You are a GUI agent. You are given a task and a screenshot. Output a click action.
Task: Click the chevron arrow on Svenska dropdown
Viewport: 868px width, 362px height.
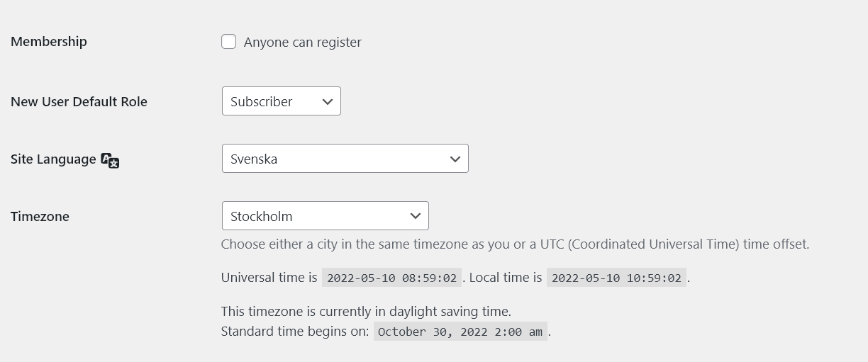[x=455, y=159]
